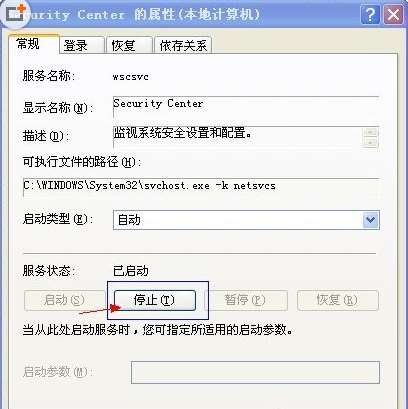This screenshot has height=409, width=408.
Task: Click the 启动参数(M) input field
Action: pos(255,372)
